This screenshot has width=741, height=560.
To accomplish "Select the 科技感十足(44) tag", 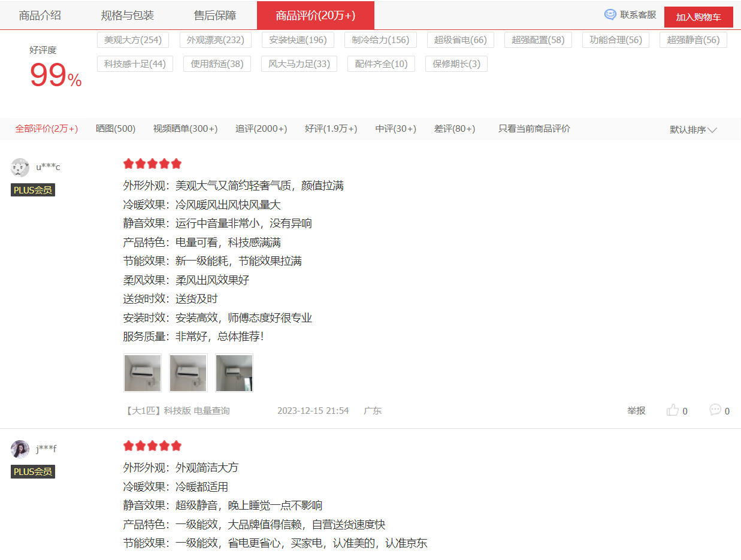I will (x=135, y=63).
